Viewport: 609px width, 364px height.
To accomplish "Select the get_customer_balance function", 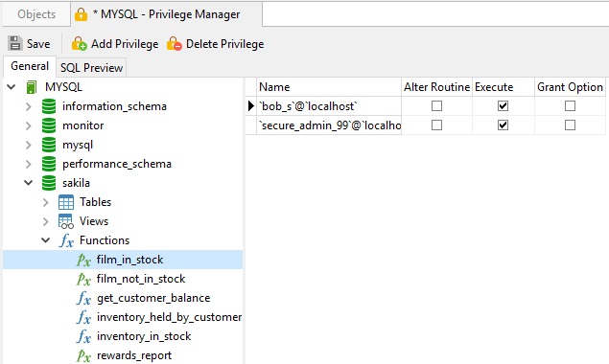I will click(153, 298).
